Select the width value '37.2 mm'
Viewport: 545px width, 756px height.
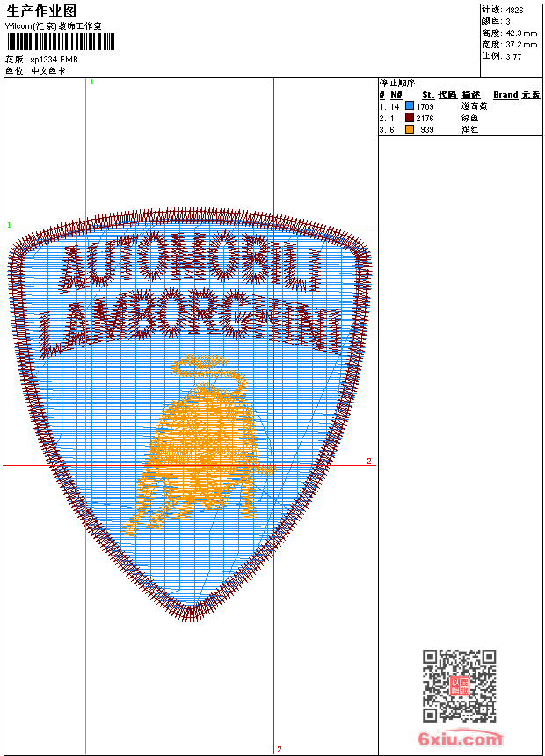521,45
